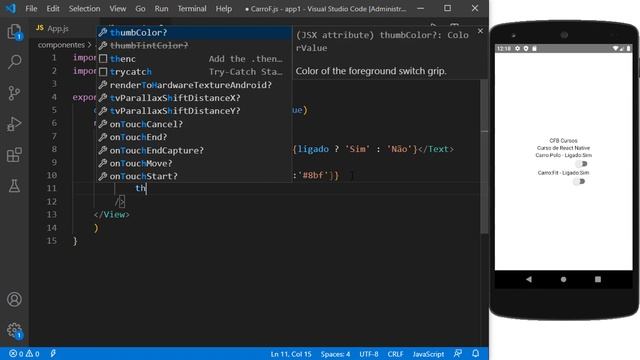The width and height of the screenshot is (640, 360).
Task: Click the 'Sim' string on line 8
Action: tap(358, 149)
